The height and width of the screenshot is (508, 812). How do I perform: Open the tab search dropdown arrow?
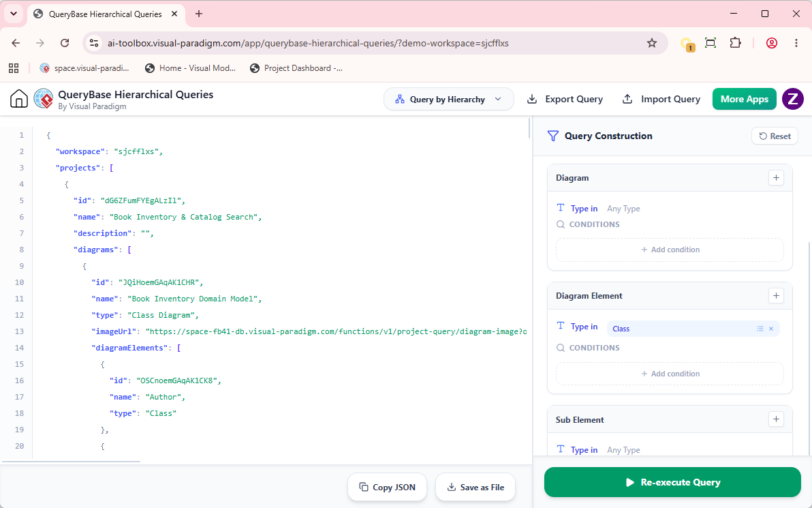coord(14,14)
